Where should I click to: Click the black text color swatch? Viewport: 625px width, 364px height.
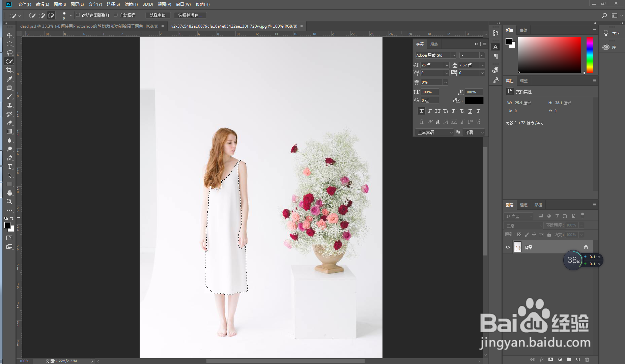tap(474, 100)
